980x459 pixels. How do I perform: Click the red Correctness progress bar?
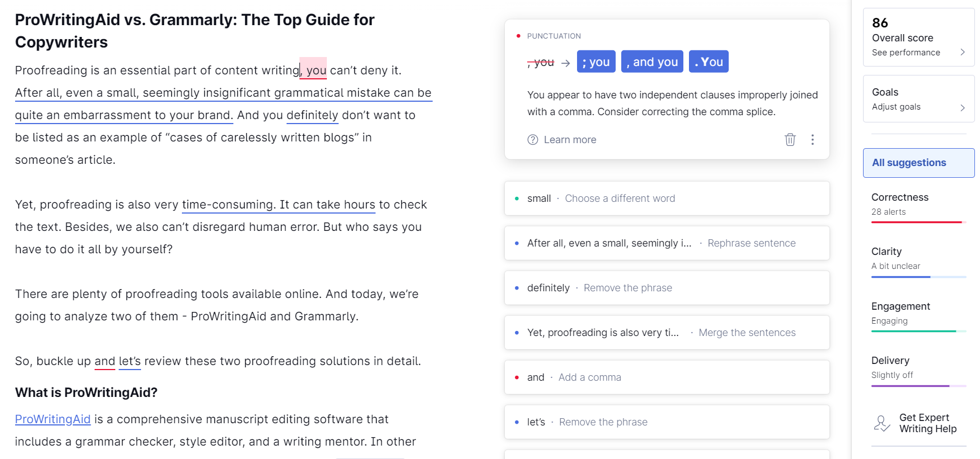[918, 222]
